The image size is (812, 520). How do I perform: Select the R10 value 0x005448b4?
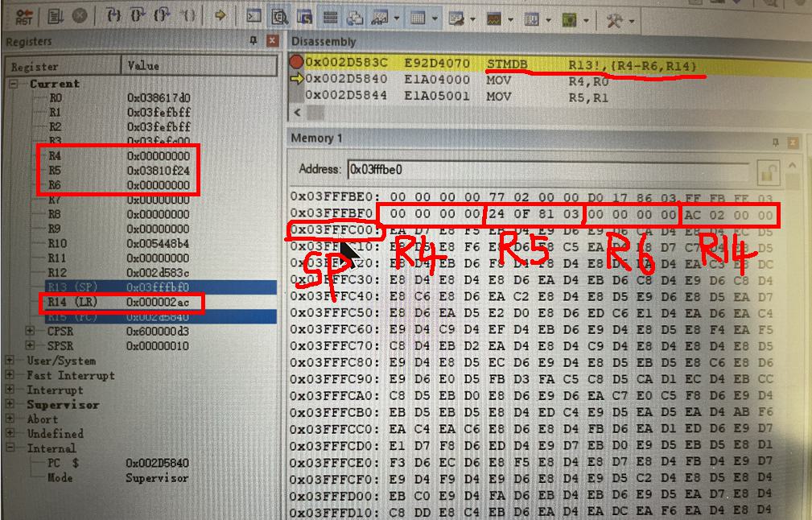159,243
